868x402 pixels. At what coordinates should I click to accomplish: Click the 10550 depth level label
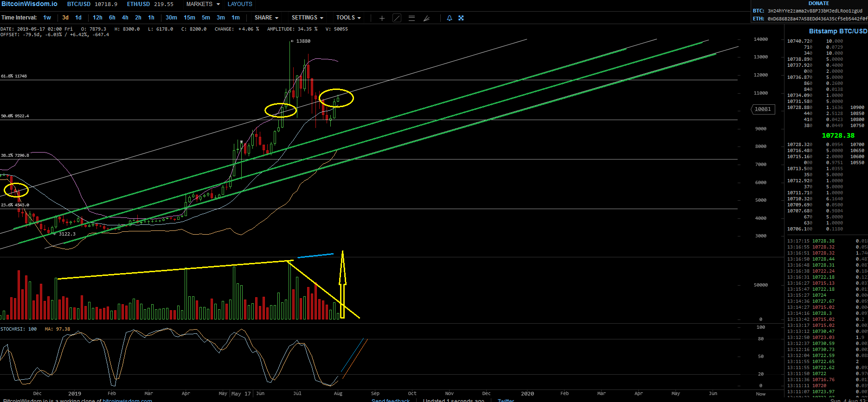tap(857, 163)
